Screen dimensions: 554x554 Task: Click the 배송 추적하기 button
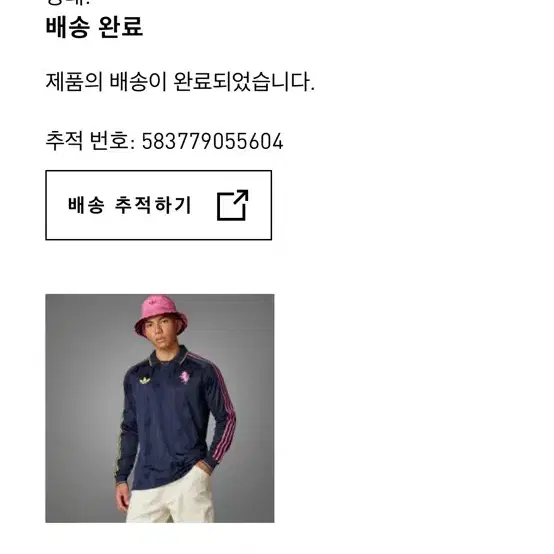click(x=159, y=205)
